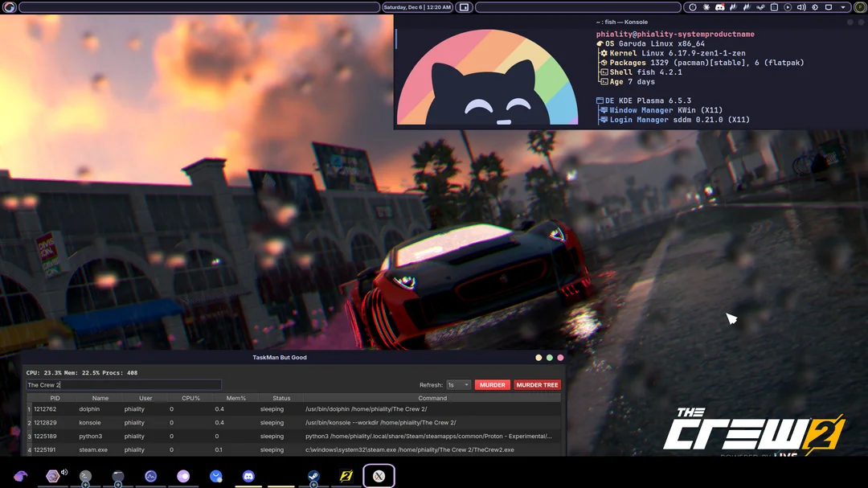The image size is (868, 488).
Task: Close TaskMan with the pink-red dot
Action: point(560,358)
